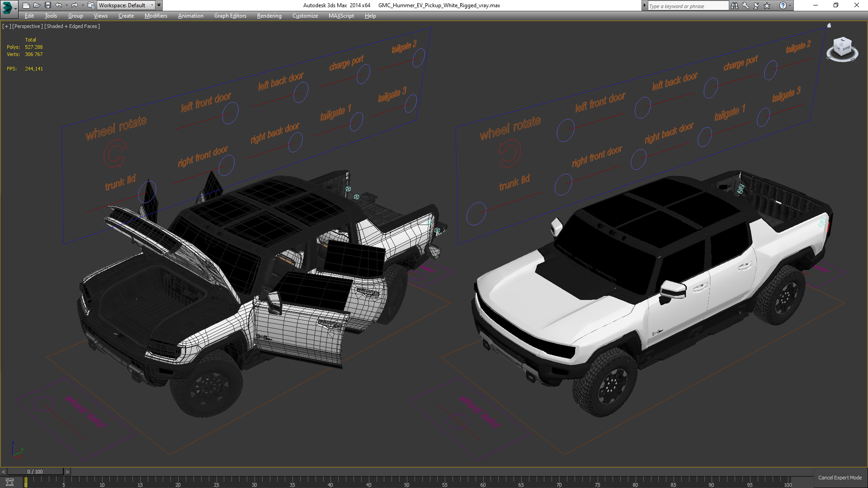
Task: Open the [+] viewport general menu
Action: (x=6, y=26)
